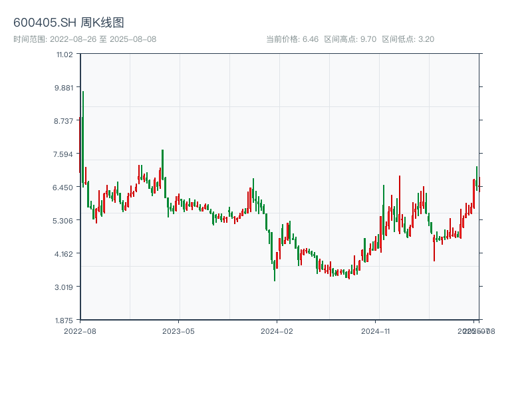Select the 2023-05 date axis label
This screenshot has height=399, width=532.
click(178, 331)
